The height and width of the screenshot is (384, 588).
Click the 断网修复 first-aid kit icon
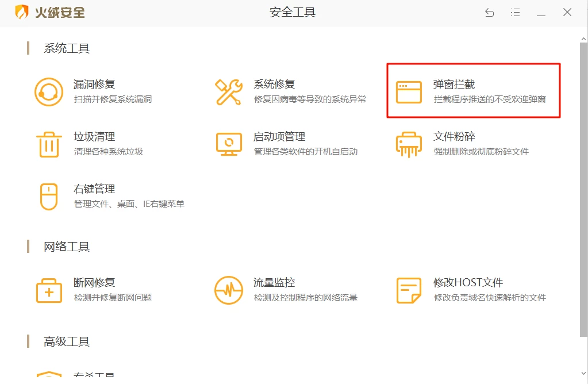(x=49, y=291)
